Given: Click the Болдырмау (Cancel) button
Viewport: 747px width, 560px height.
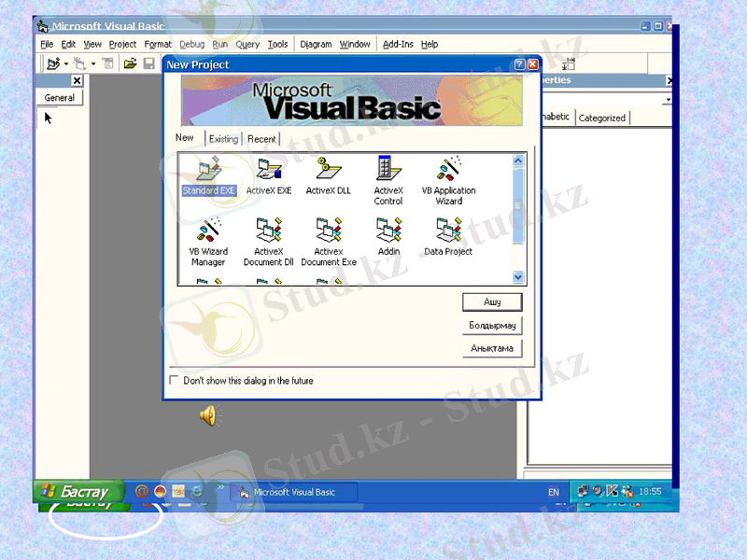Looking at the screenshot, I should click(x=492, y=326).
